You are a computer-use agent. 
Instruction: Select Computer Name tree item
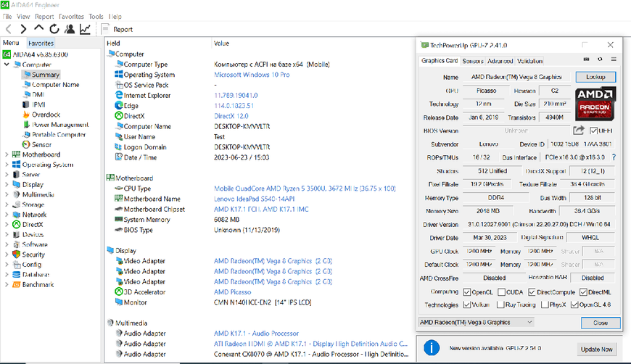56,84
